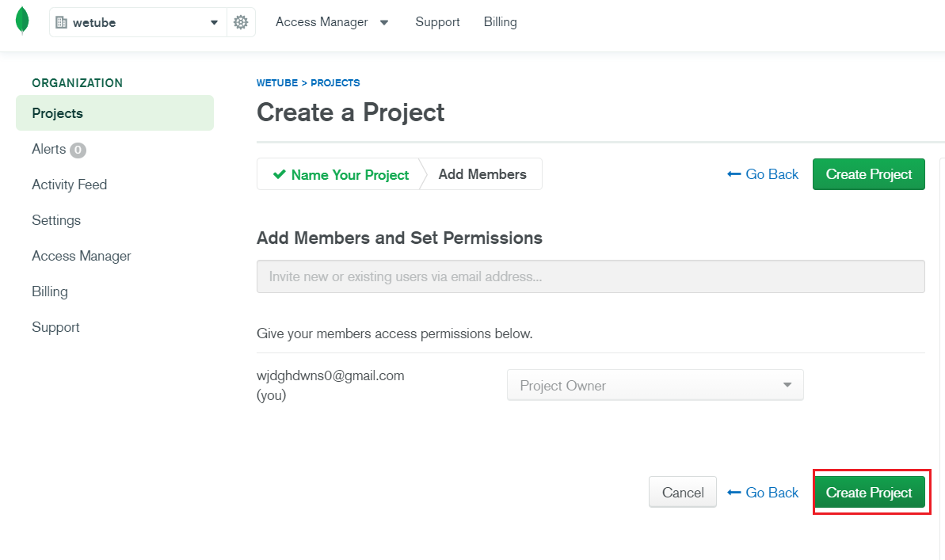Focus the invite users email field

590,277
